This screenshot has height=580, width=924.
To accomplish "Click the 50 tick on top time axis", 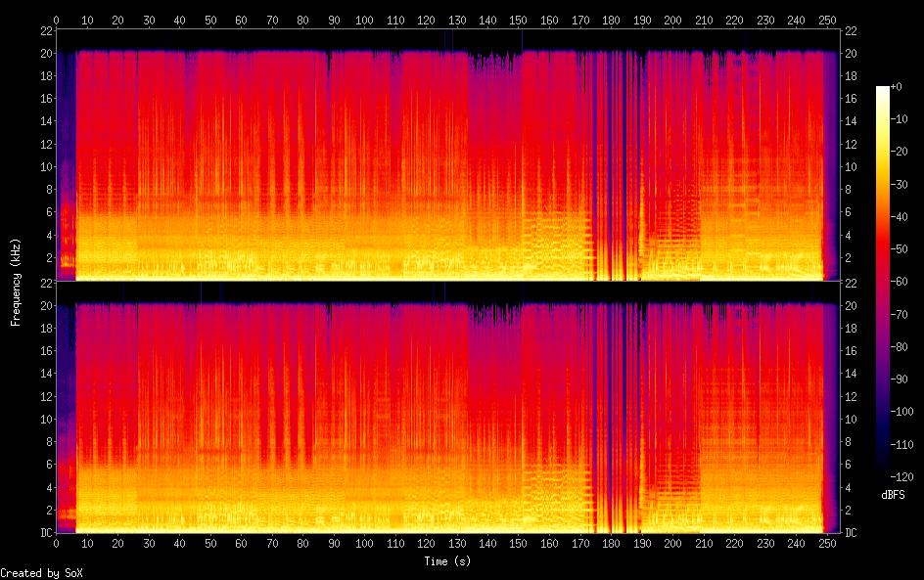I will [x=210, y=20].
